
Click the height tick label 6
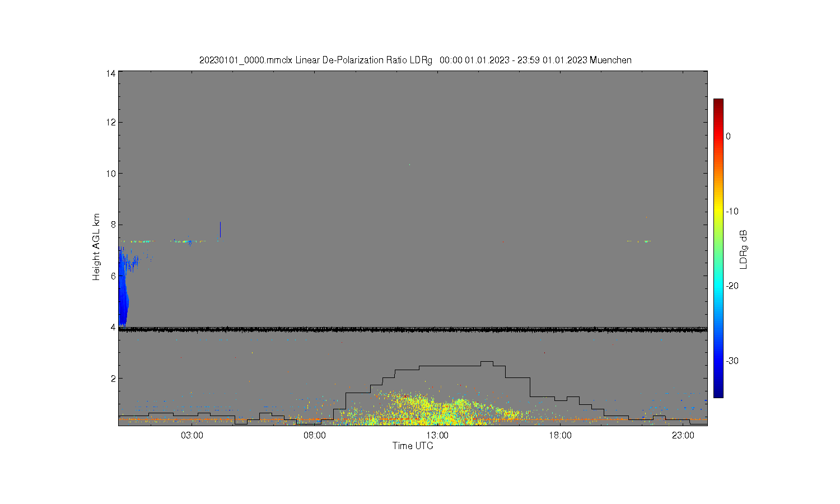[x=113, y=276]
